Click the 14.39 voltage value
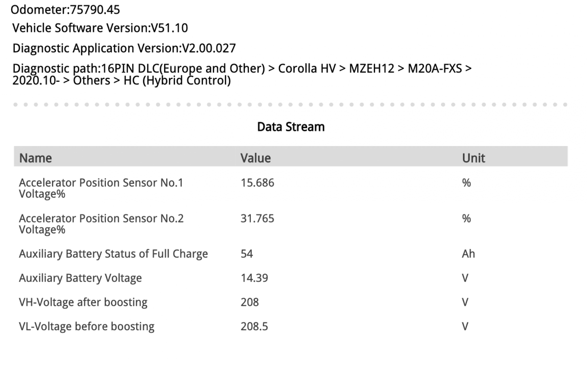 254,278
